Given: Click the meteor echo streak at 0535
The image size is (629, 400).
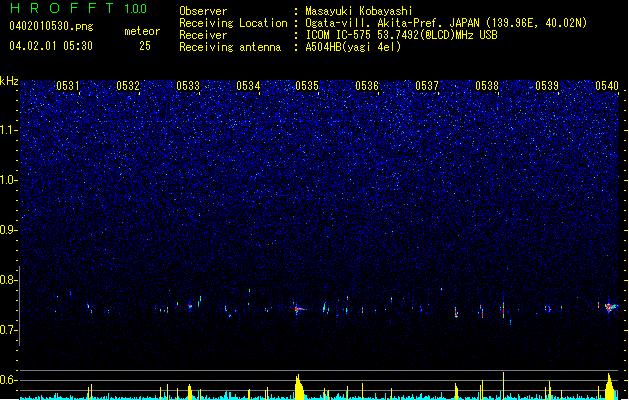Looking at the screenshot, I should 300,309.
